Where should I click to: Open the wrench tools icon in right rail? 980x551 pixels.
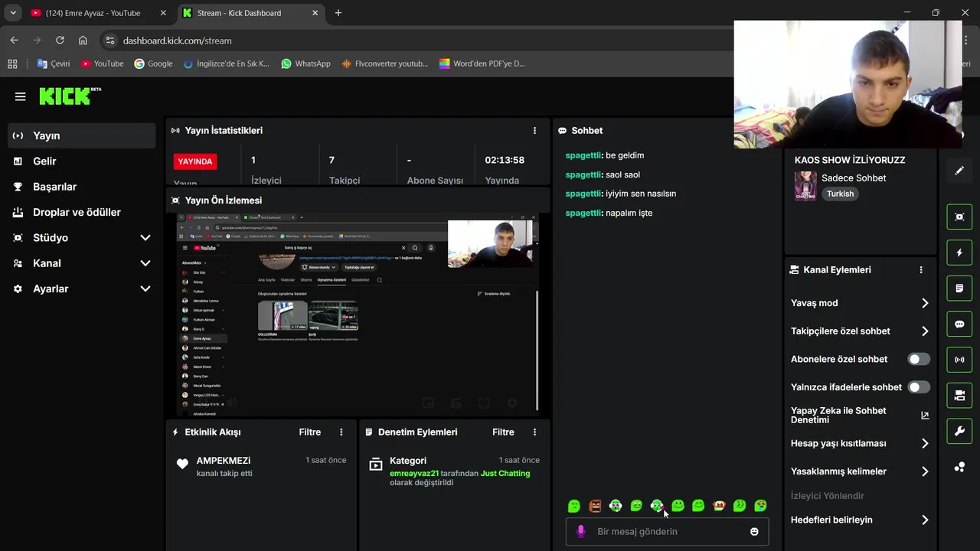[x=959, y=431]
